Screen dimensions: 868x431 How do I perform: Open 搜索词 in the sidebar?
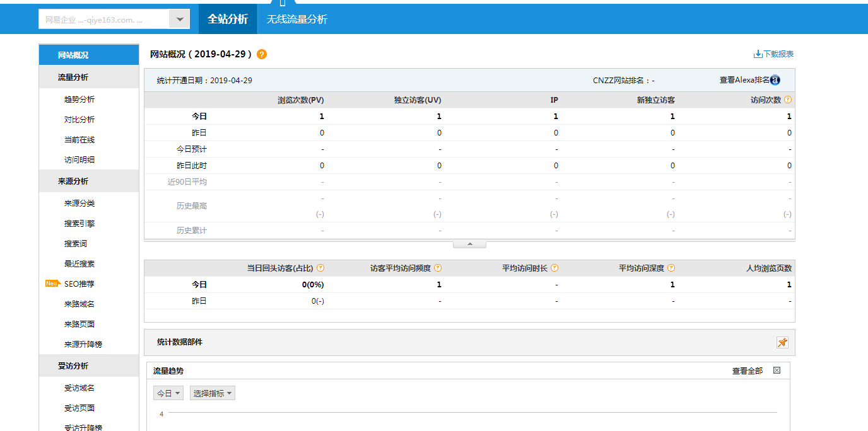pyautogui.click(x=76, y=244)
